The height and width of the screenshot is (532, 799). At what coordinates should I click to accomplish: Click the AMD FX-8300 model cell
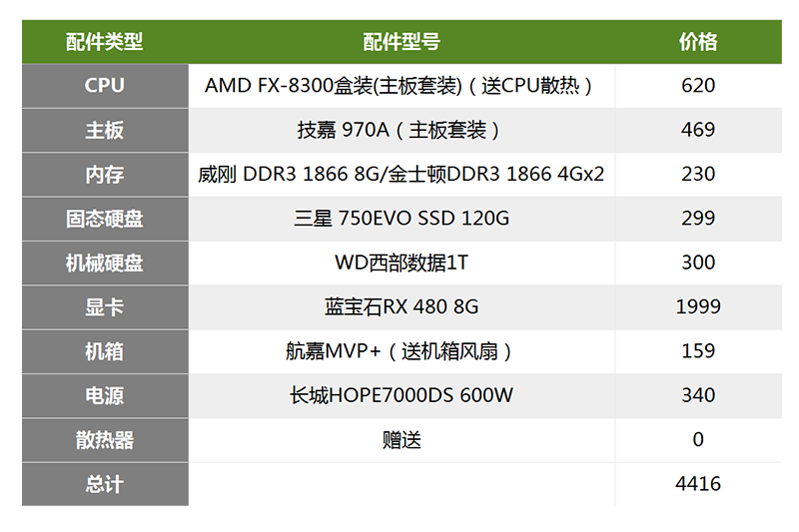pos(400,86)
